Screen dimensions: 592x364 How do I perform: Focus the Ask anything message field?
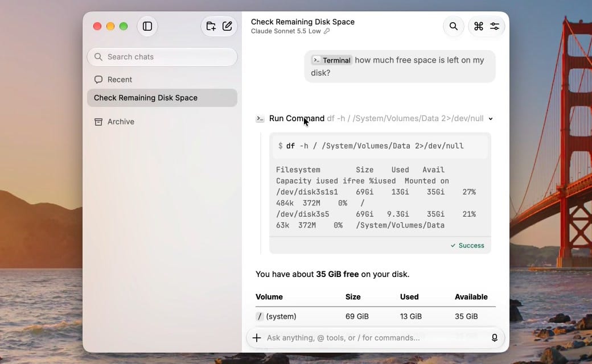point(376,338)
